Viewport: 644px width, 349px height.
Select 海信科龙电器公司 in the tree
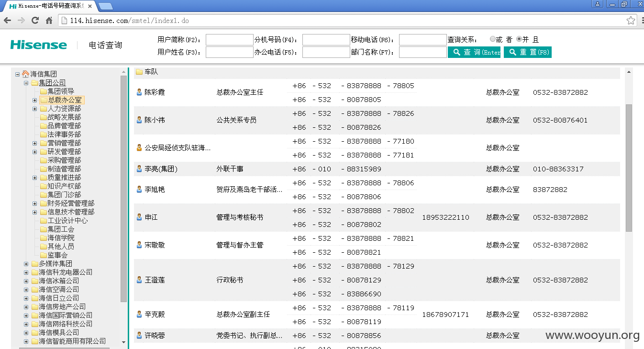pyautogui.click(x=66, y=272)
